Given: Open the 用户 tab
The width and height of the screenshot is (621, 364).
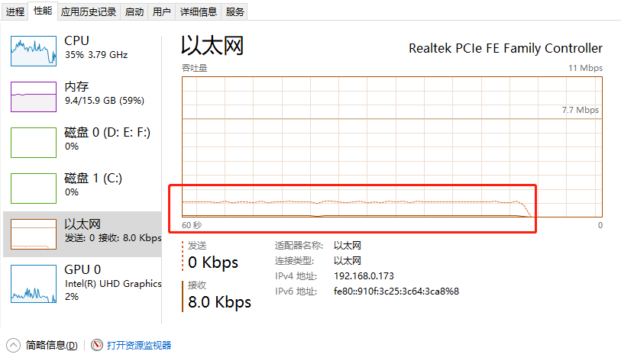Looking at the screenshot, I should (161, 11).
